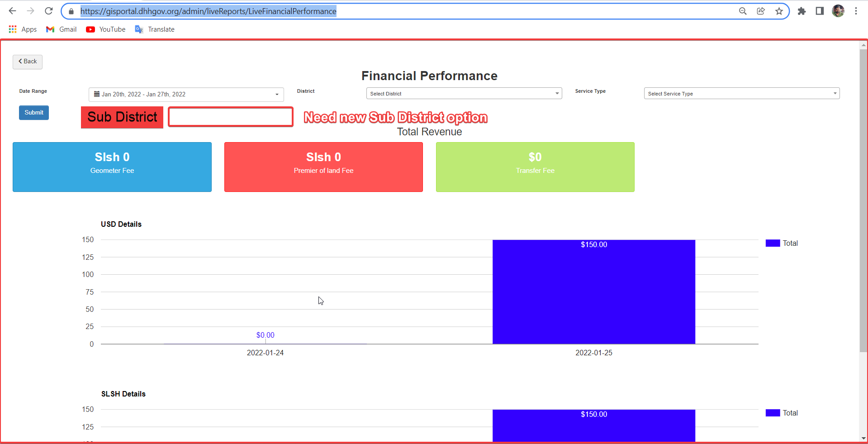Open the extensions puzzle icon
This screenshot has height=444, width=868.
click(802, 11)
